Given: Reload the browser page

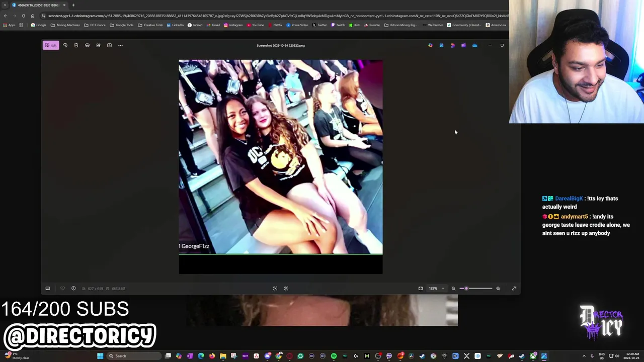Looking at the screenshot, I should pos(23,16).
